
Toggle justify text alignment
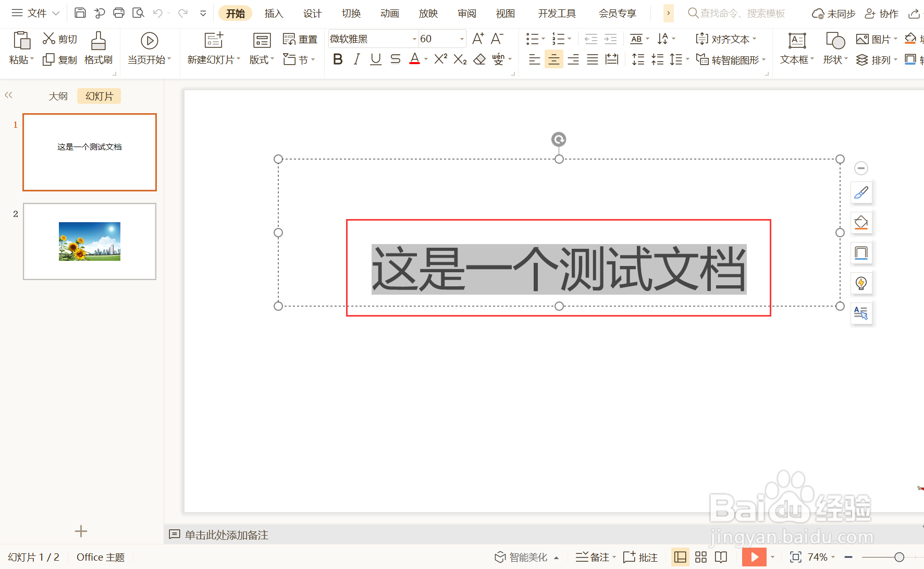click(x=593, y=59)
